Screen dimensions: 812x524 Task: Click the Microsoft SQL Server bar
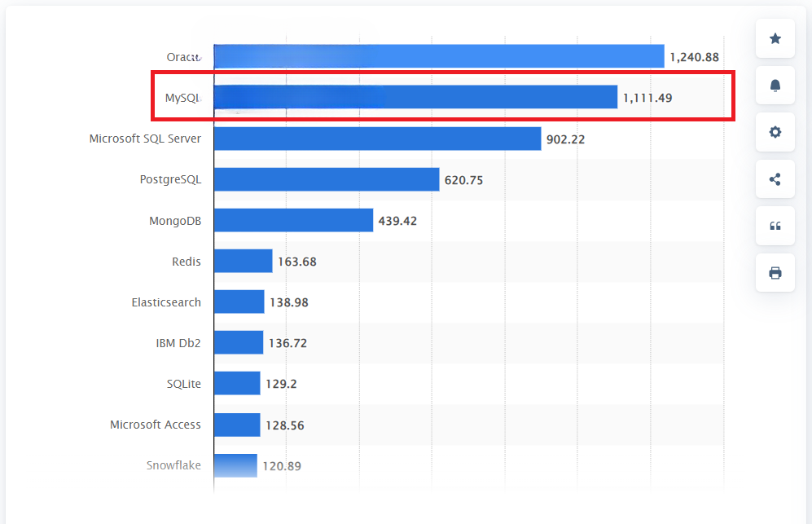click(378, 139)
